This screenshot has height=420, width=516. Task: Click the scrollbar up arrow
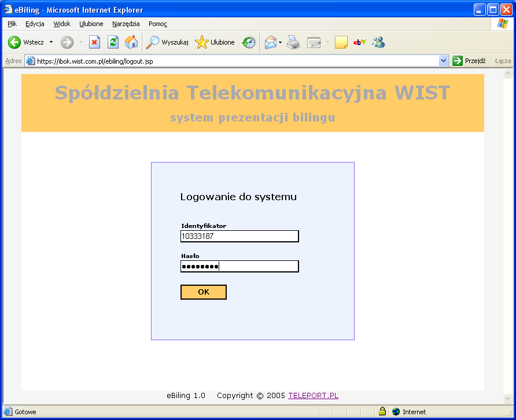click(x=507, y=73)
